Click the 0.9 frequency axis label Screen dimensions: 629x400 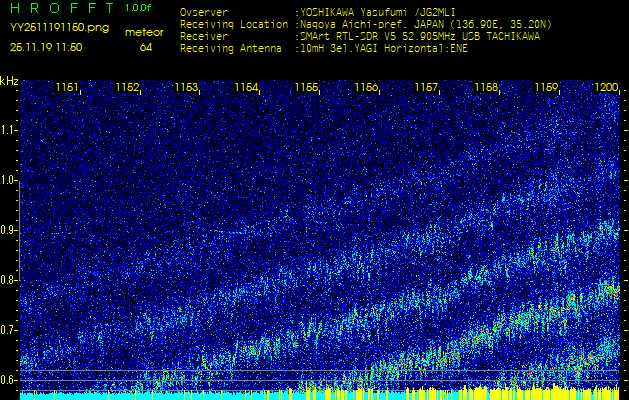click(x=7, y=230)
